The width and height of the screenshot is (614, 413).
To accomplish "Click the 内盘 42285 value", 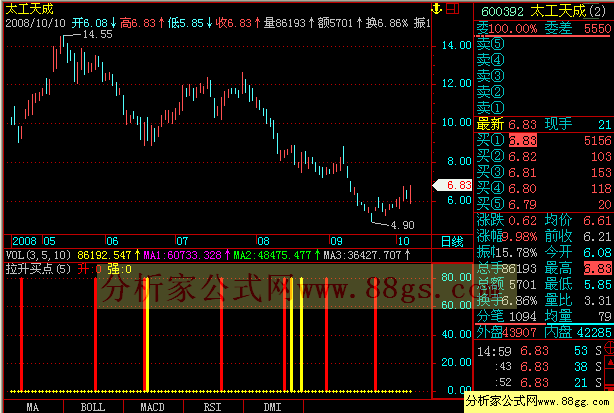I will (x=578, y=332).
